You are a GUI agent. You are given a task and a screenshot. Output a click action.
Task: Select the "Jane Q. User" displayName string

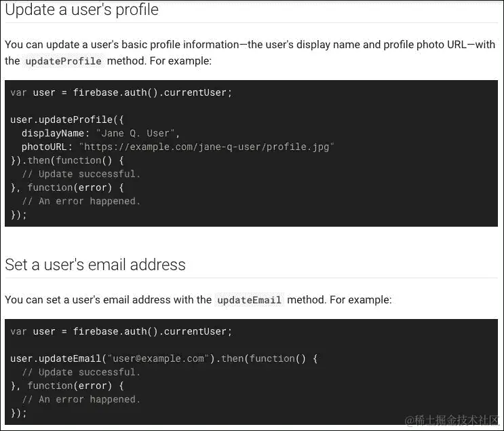pos(137,133)
